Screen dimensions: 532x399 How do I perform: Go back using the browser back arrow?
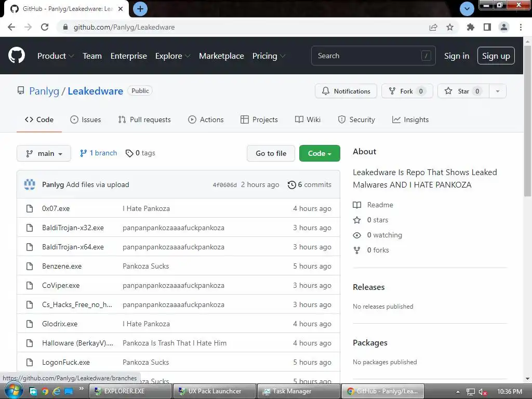11,27
